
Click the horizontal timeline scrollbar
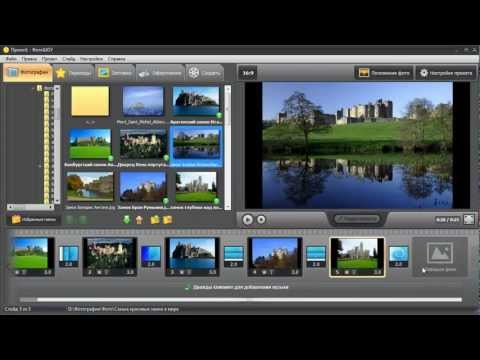(x=240, y=300)
